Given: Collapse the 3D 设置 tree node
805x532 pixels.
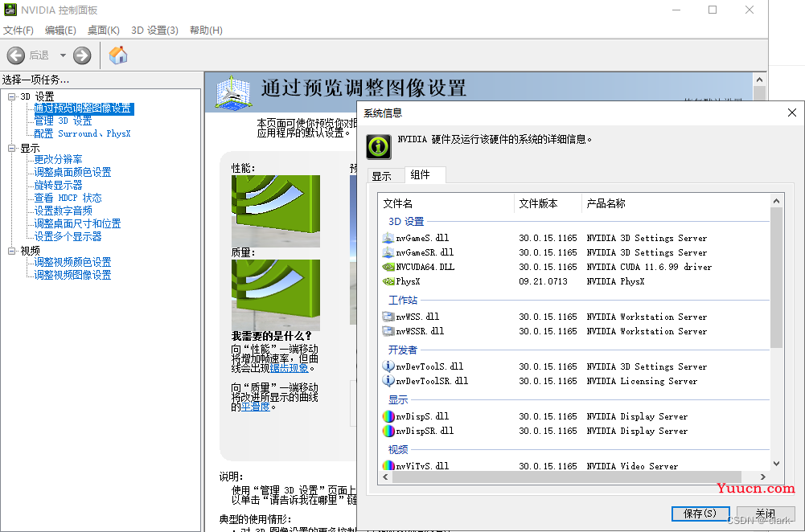Looking at the screenshot, I should 12,96.
